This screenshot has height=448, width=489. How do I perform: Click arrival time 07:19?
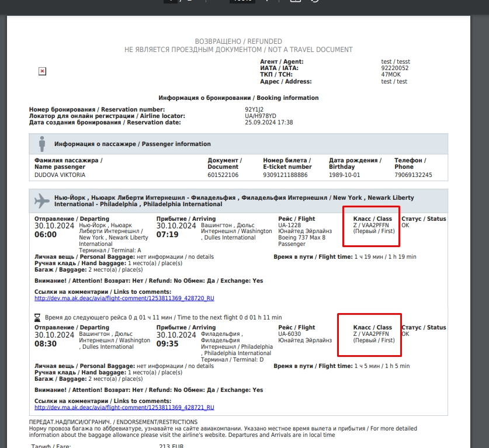pos(168,235)
